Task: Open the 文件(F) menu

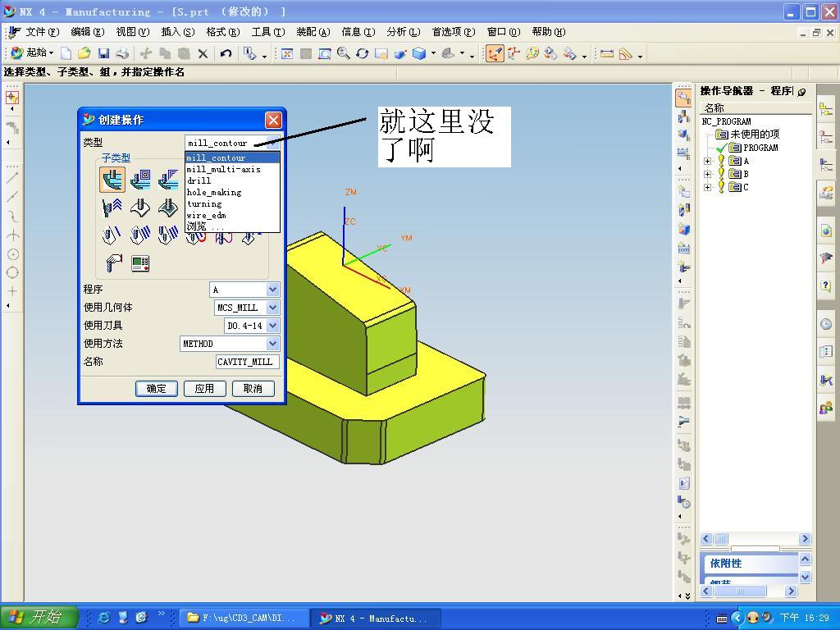Action: pos(43,32)
